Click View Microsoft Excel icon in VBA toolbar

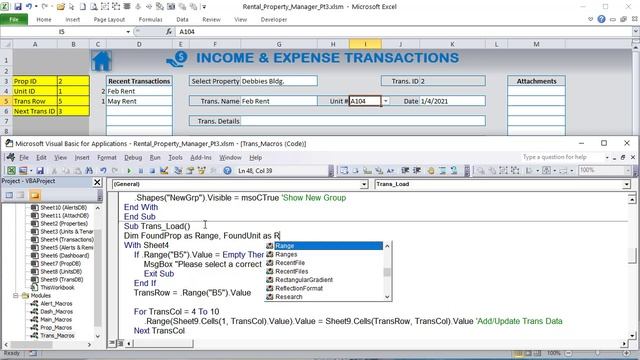11,171
